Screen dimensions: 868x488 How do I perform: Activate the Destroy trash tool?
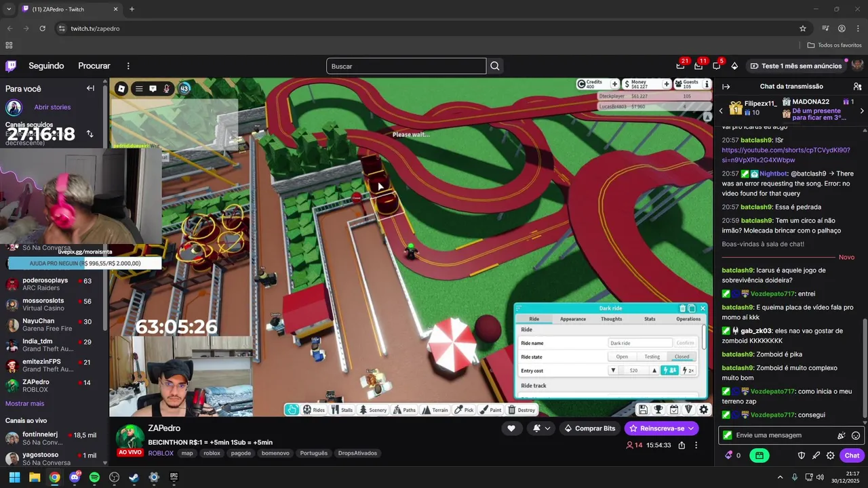[x=521, y=409]
